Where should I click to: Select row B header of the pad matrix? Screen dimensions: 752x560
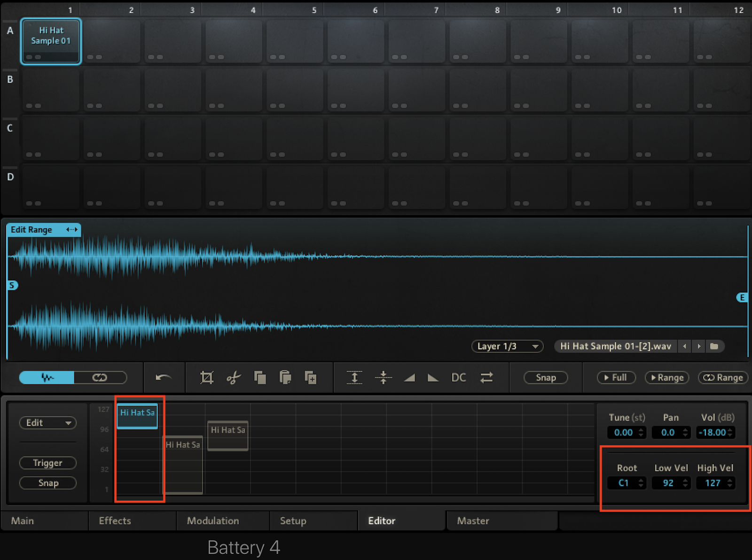point(10,79)
